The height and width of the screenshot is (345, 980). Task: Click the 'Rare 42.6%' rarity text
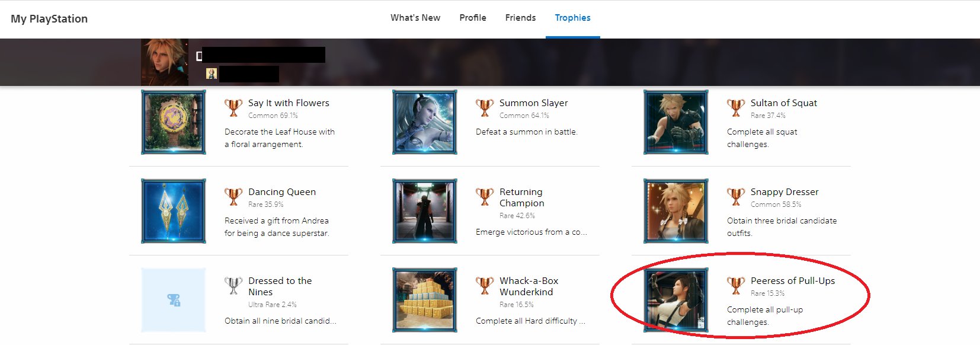pos(517,216)
